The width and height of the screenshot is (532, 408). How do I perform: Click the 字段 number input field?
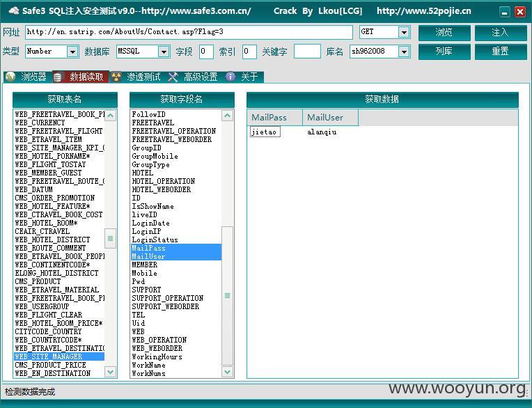(x=206, y=52)
